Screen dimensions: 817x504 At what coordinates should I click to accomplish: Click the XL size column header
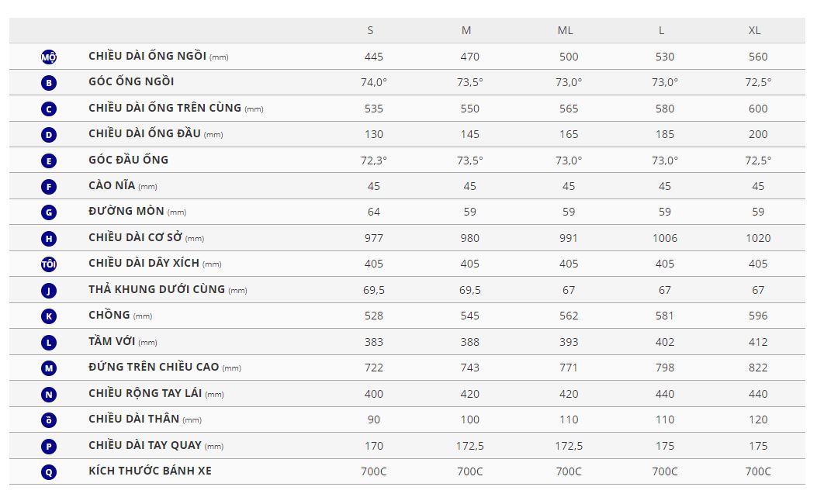(x=754, y=30)
